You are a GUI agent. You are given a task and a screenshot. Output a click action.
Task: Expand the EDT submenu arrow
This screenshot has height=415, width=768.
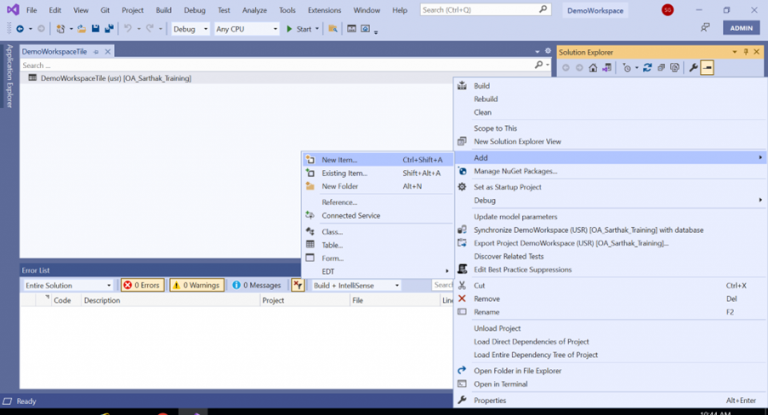coord(447,271)
